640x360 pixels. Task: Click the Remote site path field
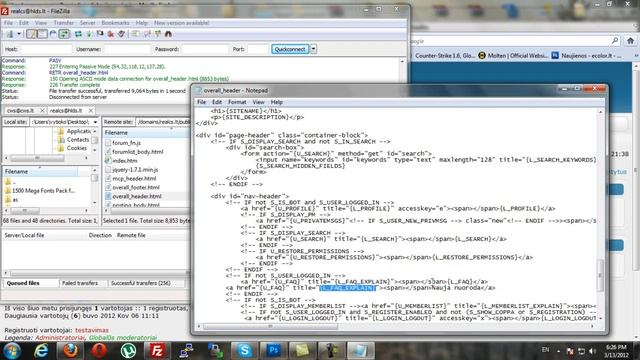click(163, 122)
